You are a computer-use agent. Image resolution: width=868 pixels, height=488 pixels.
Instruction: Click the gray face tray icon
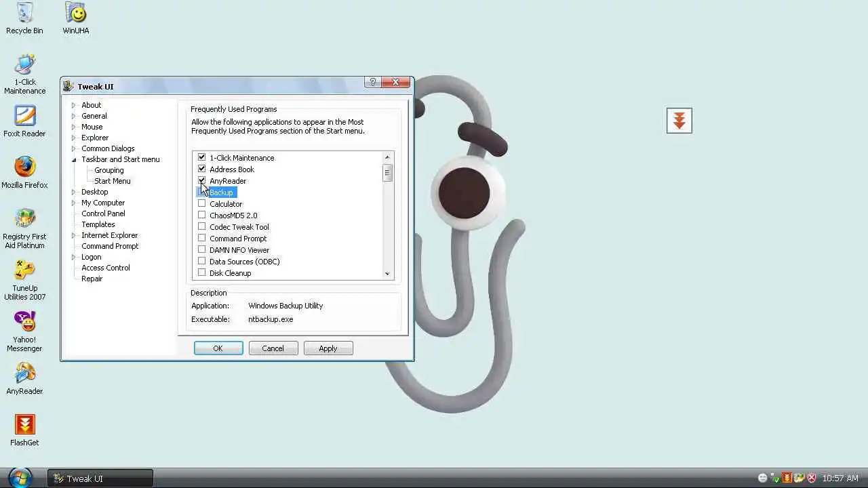(x=762, y=478)
